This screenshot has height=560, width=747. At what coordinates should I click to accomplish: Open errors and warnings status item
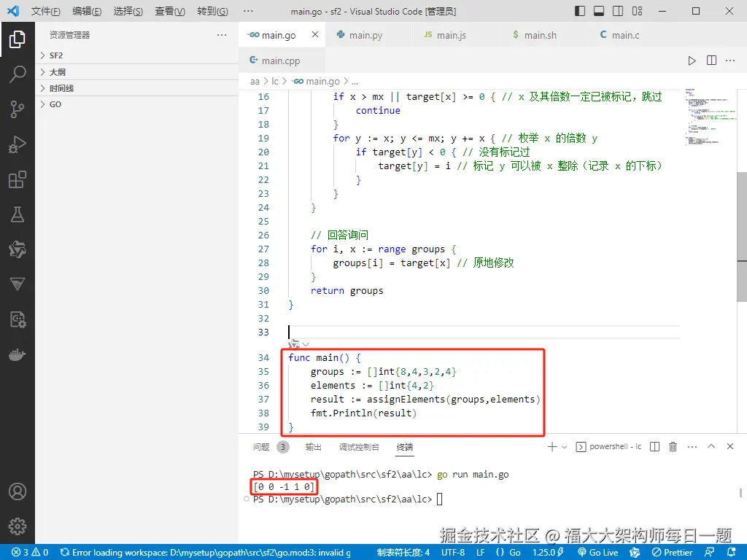coord(30,553)
